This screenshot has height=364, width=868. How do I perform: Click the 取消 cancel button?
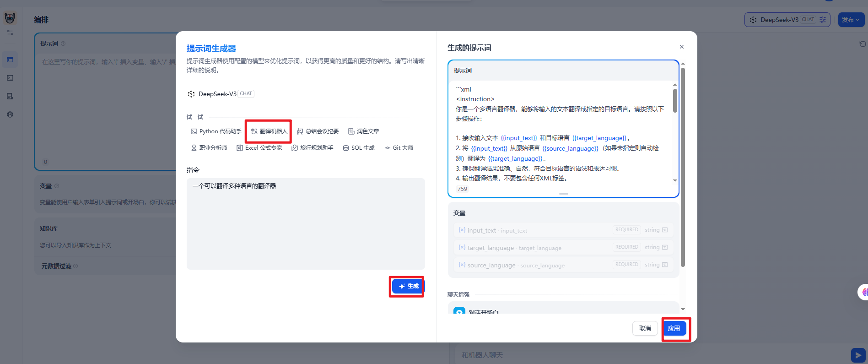[x=645, y=328]
